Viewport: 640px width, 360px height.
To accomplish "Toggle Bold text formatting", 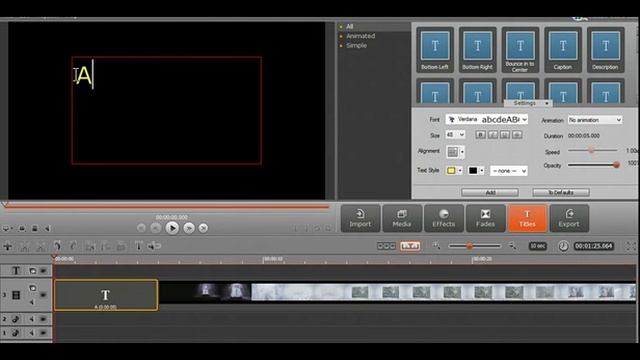I will point(480,135).
